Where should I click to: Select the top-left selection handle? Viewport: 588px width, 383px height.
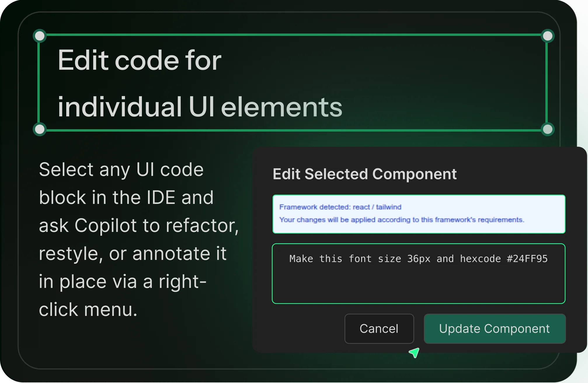tap(40, 35)
